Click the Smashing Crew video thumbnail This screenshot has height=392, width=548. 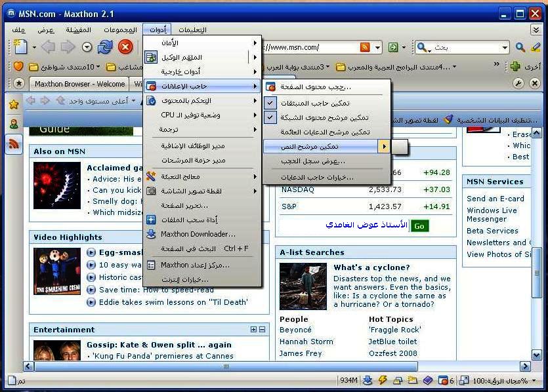point(57,271)
